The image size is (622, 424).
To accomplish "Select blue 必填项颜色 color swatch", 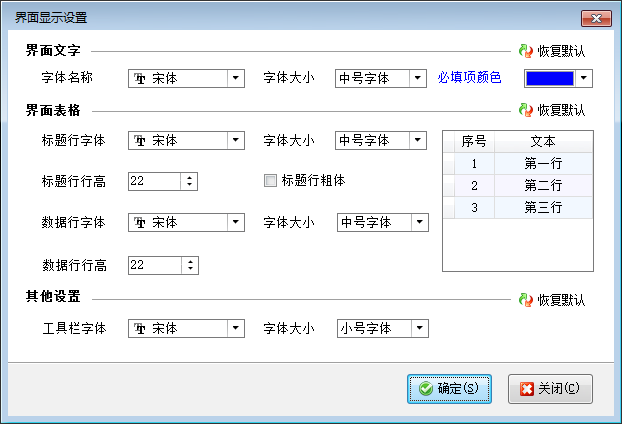I will point(549,78).
